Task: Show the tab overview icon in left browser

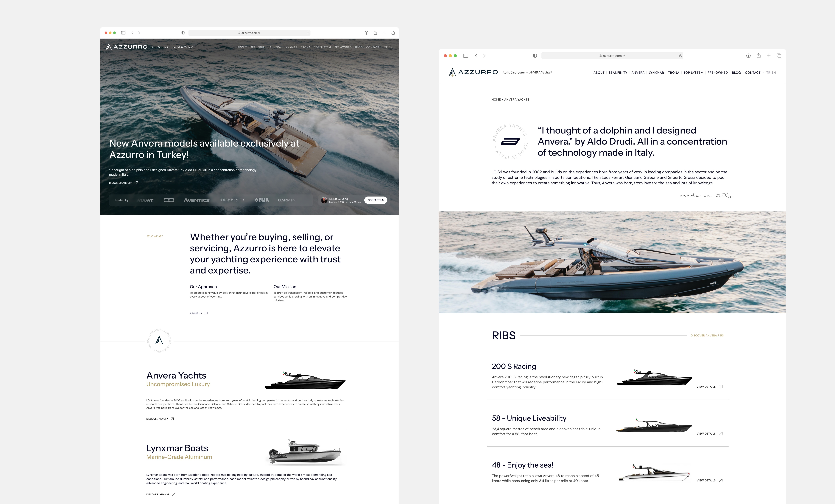Action: pos(393,33)
